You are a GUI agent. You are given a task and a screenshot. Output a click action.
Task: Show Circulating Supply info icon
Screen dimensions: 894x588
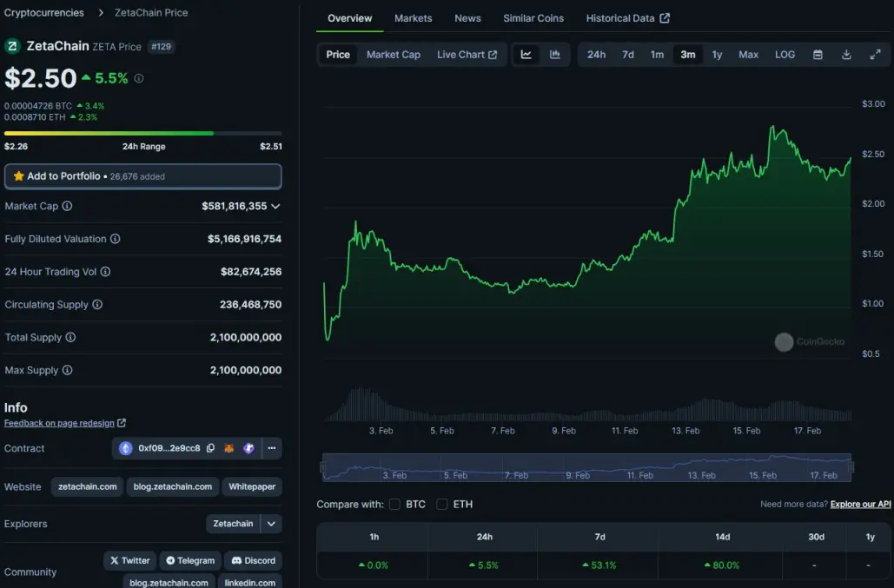pyautogui.click(x=97, y=304)
